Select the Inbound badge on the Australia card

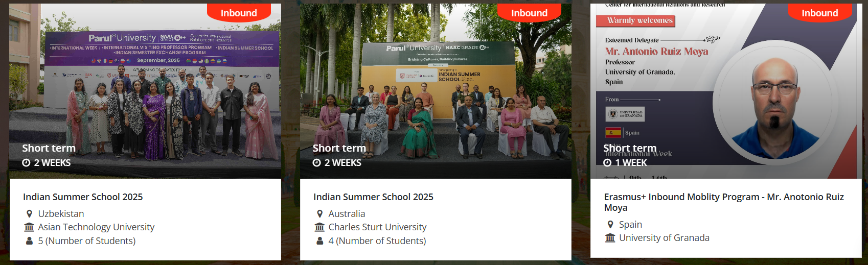click(x=529, y=13)
